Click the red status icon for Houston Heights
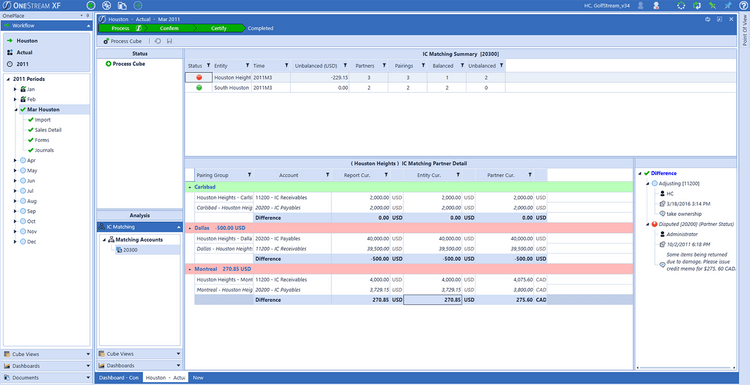The width and height of the screenshot is (750, 385). [199, 77]
